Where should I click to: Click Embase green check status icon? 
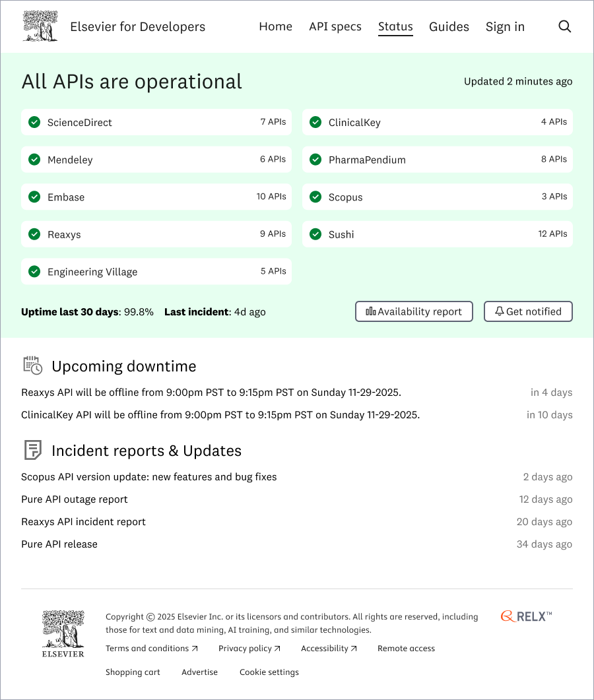click(x=34, y=197)
